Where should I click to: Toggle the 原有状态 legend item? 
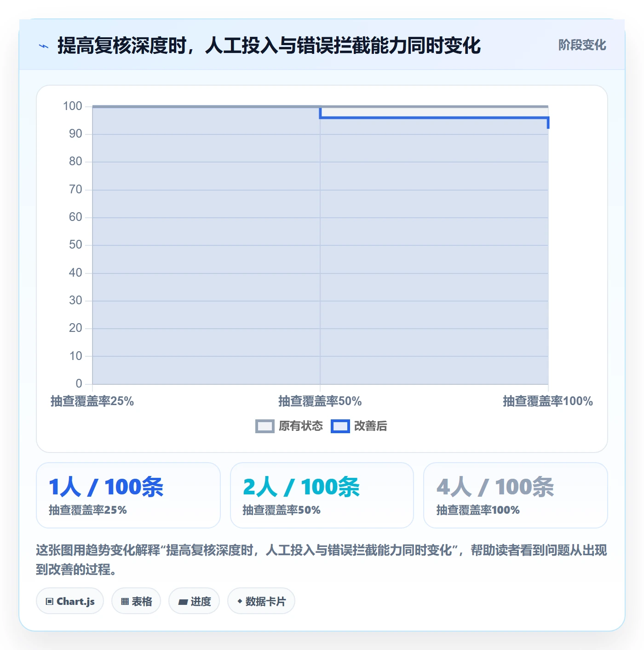click(x=289, y=426)
